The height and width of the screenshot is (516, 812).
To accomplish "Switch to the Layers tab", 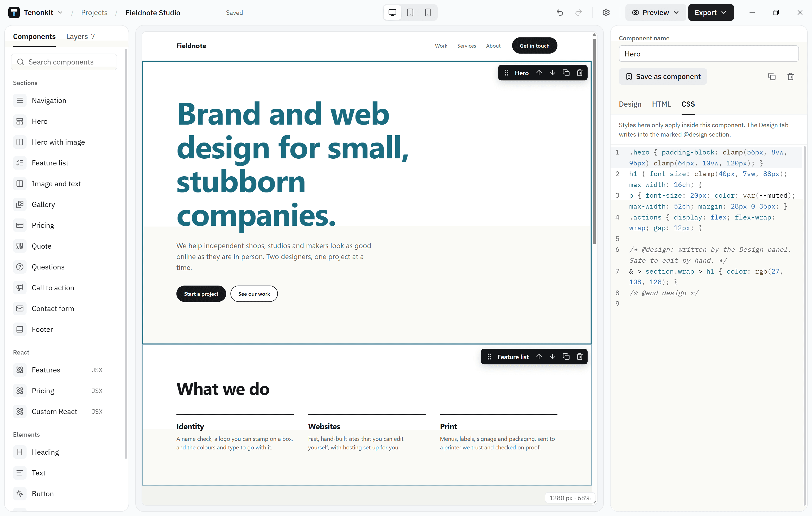I will click(x=80, y=36).
